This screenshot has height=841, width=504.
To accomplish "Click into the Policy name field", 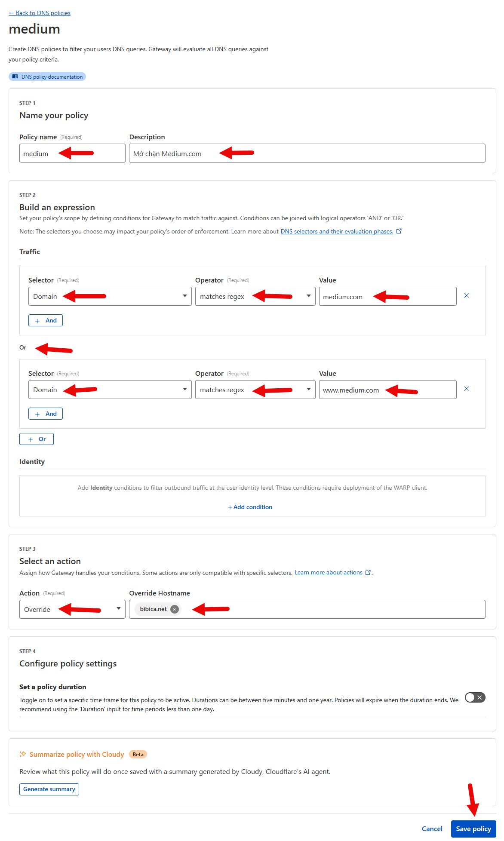I will [72, 153].
